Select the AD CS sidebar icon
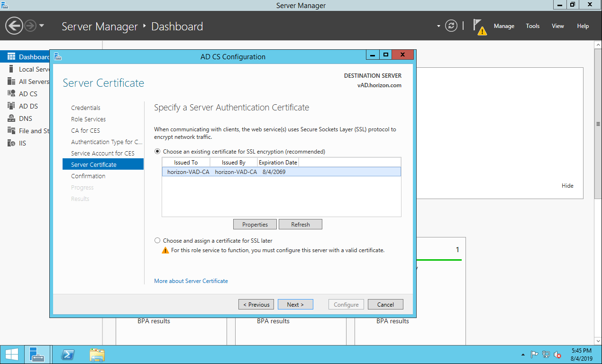This screenshot has width=602, height=364. click(x=11, y=94)
